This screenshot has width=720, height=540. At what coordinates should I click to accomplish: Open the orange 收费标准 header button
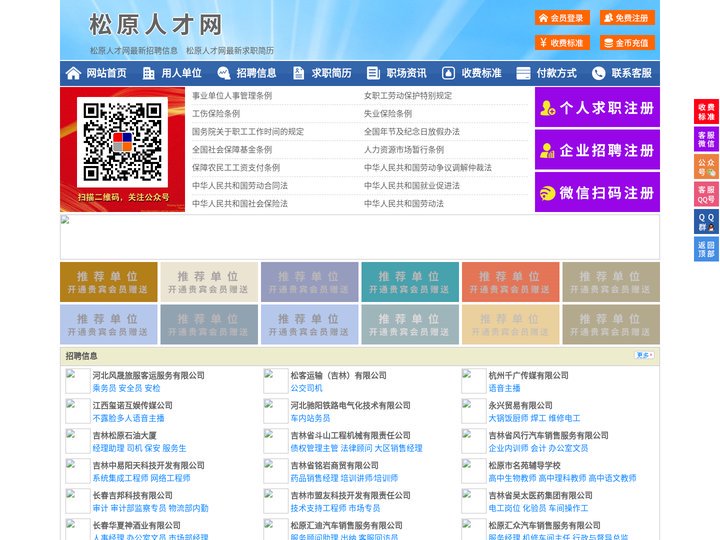(x=562, y=43)
